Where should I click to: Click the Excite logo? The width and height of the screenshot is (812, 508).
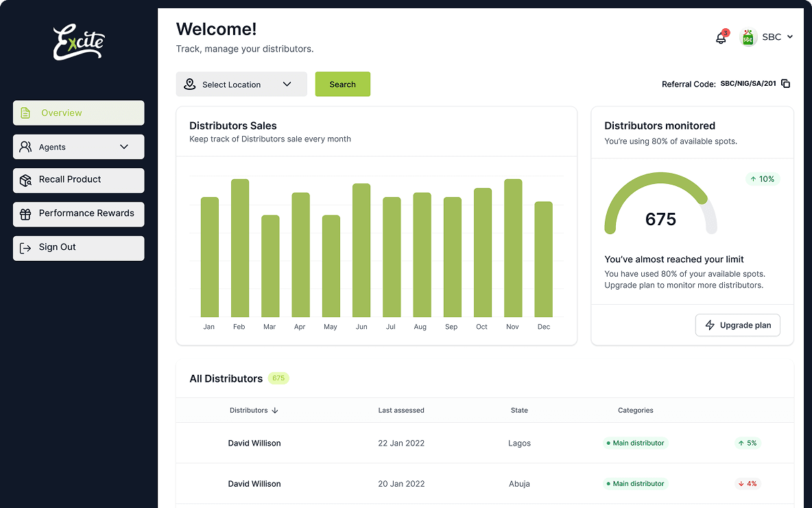(77, 43)
